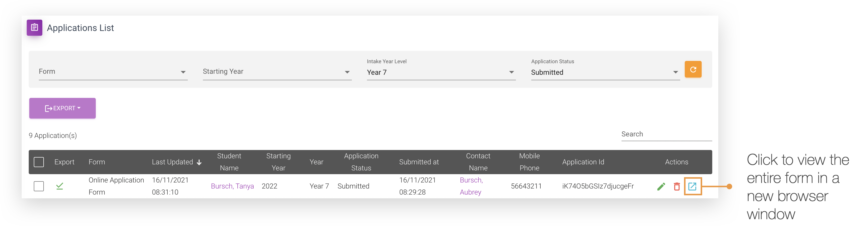Click the purple Applications List clipboard icon

click(34, 28)
